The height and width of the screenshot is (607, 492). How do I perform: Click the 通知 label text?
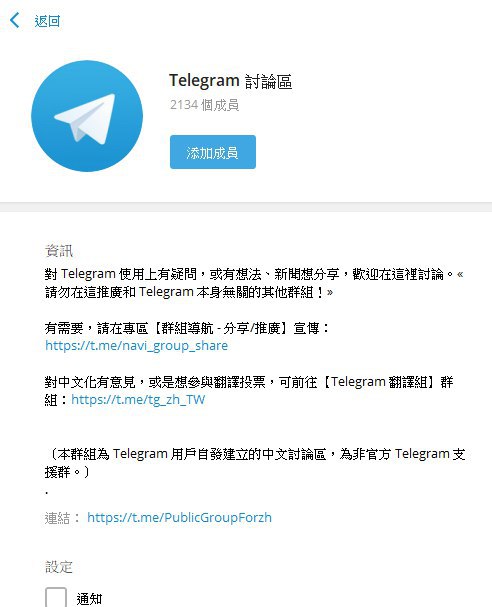(89, 599)
